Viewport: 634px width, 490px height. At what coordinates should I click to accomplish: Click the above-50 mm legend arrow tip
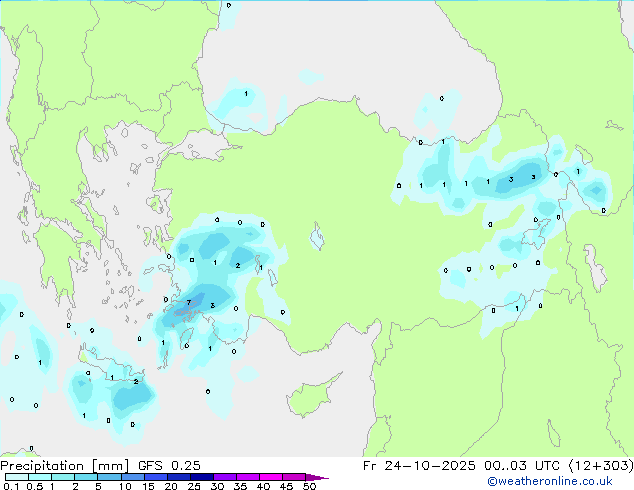(x=317, y=478)
